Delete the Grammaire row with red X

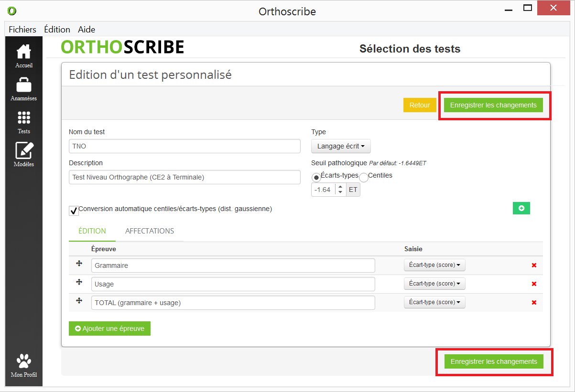(x=534, y=265)
